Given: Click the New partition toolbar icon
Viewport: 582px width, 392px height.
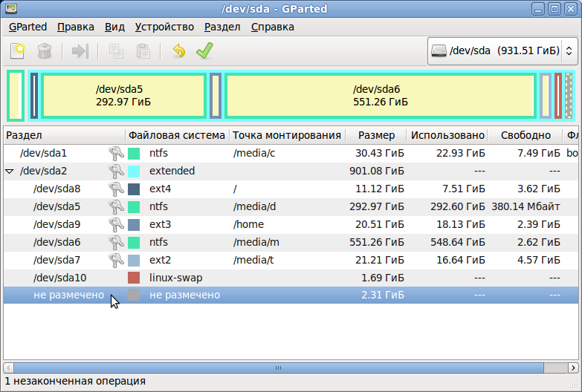Looking at the screenshot, I should coord(17,50).
